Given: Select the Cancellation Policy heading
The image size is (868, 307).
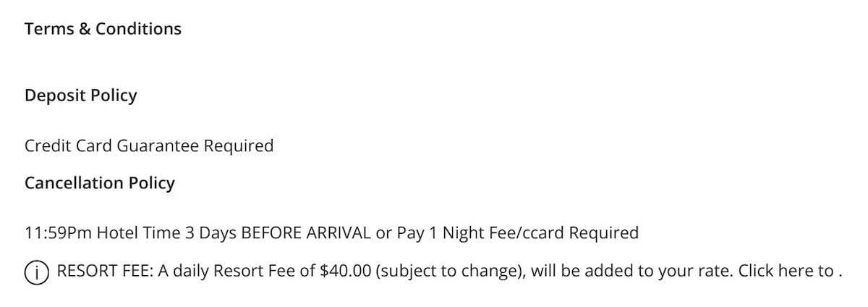Looking at the screenshot, I should (100, 183).
